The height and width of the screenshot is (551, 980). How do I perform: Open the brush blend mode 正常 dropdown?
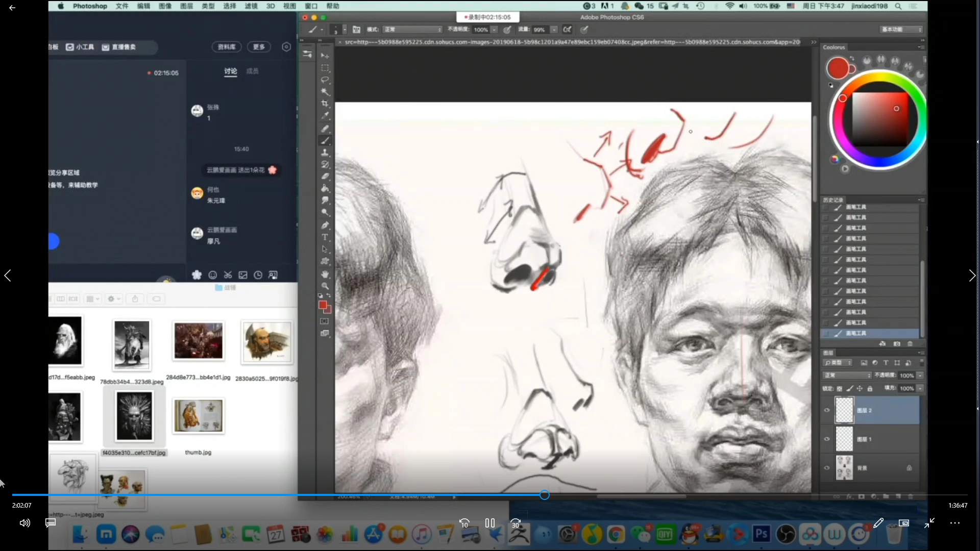click(412, 30)
